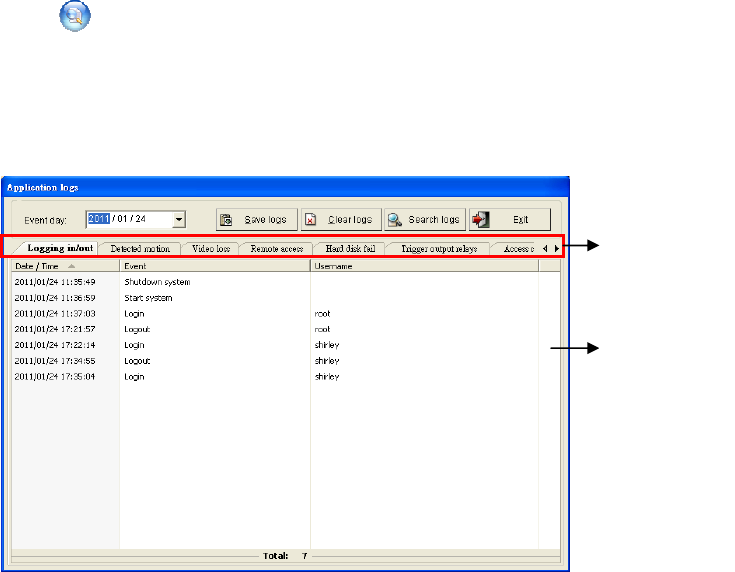
Task: Select the Start system log row
Action: (148, 298)
